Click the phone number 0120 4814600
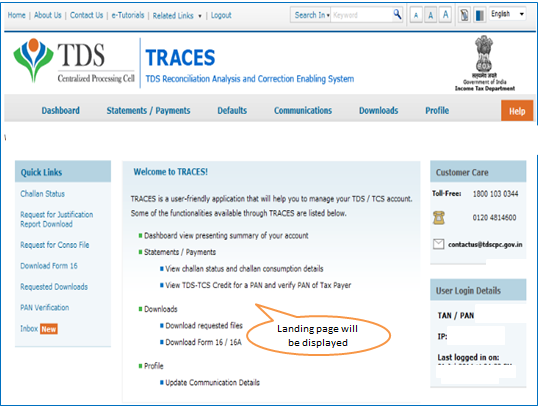Viewport: 538px width, 410px height. tap(494, 218)
